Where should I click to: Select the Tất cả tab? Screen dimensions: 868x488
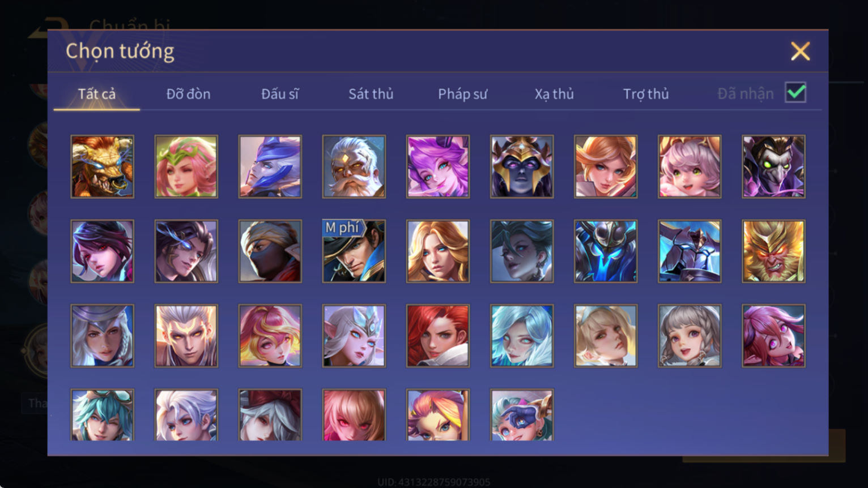point(97,94)
